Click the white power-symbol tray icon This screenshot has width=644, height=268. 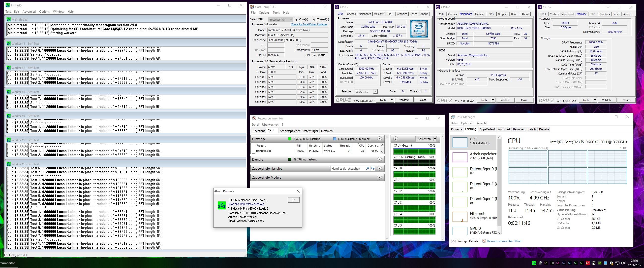pos(593,263)
